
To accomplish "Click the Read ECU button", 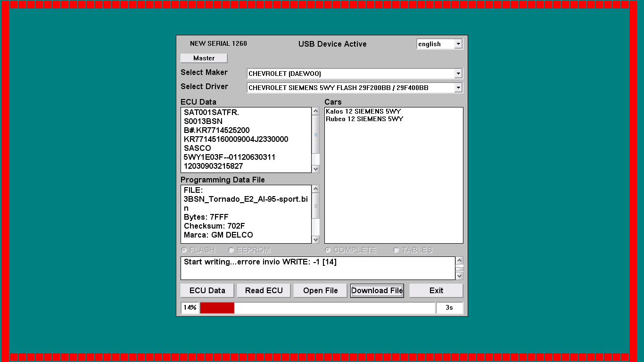I will (x=264, y=290).
